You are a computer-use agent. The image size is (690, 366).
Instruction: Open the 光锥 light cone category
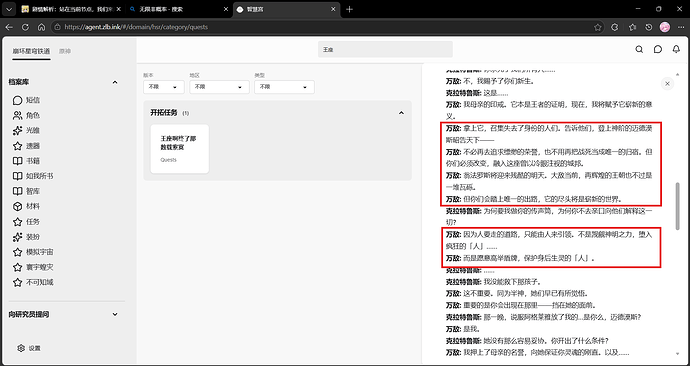click(x=27, y=131)
